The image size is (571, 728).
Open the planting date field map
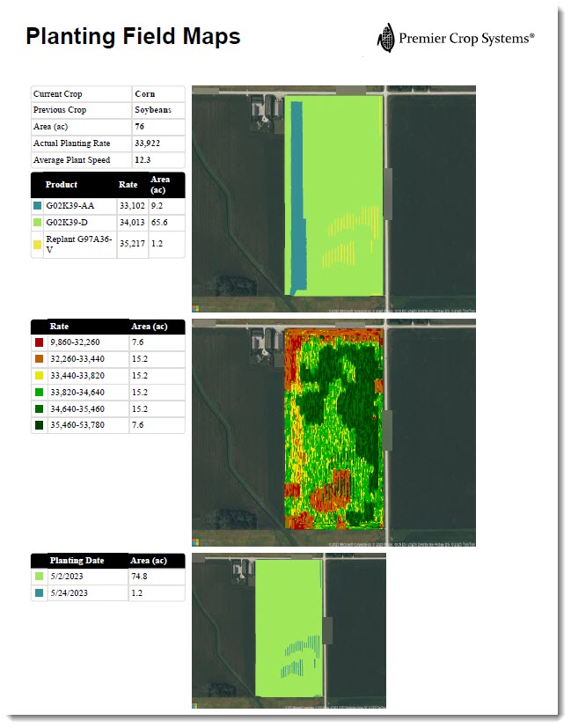[289, 630]
